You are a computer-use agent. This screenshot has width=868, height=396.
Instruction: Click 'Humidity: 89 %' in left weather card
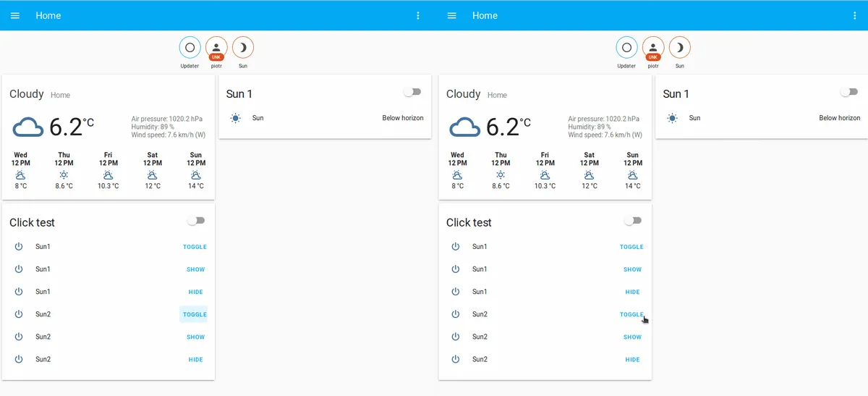coord(153,127)
